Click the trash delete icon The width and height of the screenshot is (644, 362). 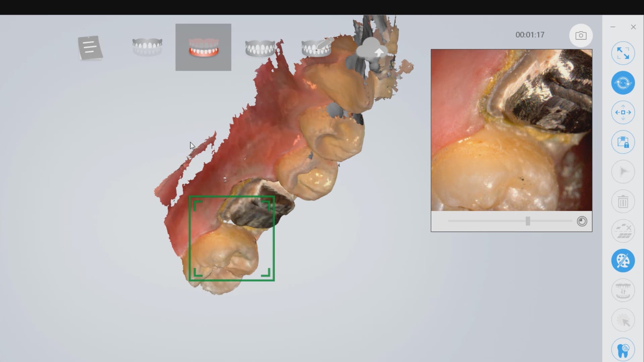click(x=623, y=202)
